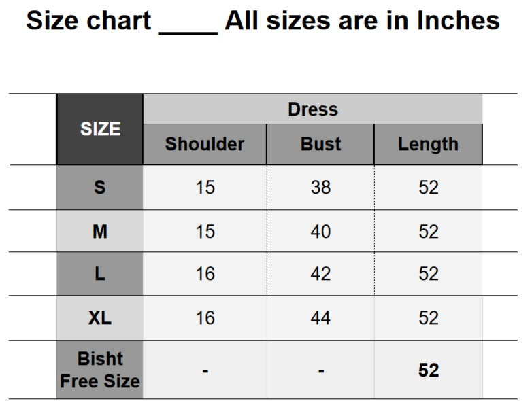Click the Bisht Free Size row label

pyautogui.click(x=100, y=370)
